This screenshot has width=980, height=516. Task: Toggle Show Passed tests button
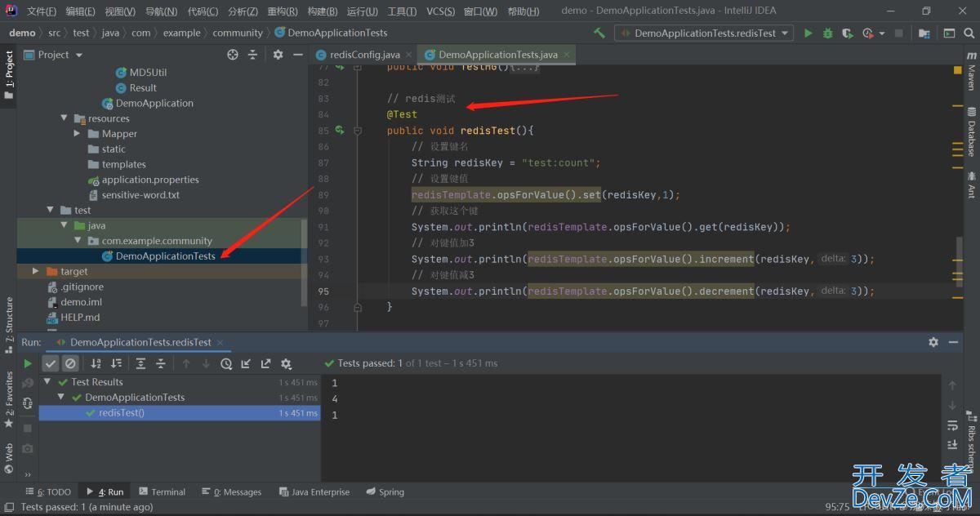pos(51,363)
